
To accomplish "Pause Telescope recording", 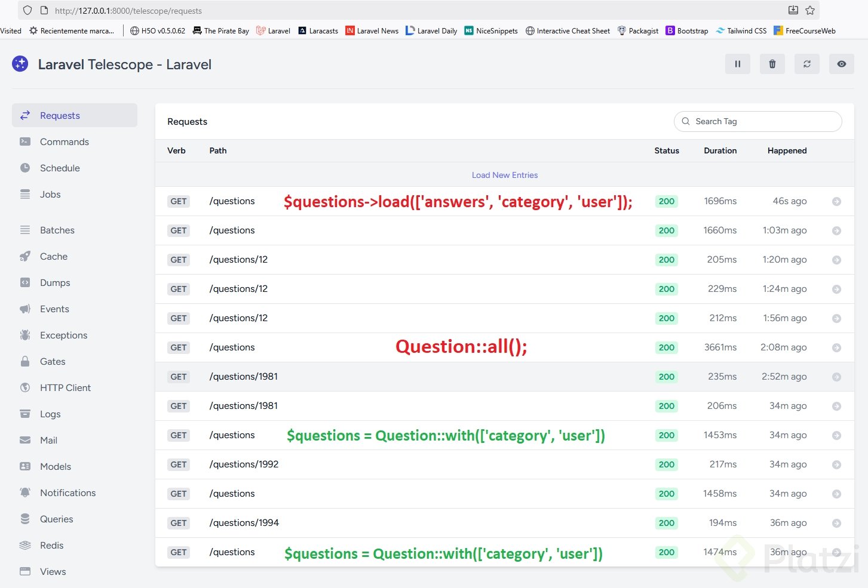I will tap(737, 64).
